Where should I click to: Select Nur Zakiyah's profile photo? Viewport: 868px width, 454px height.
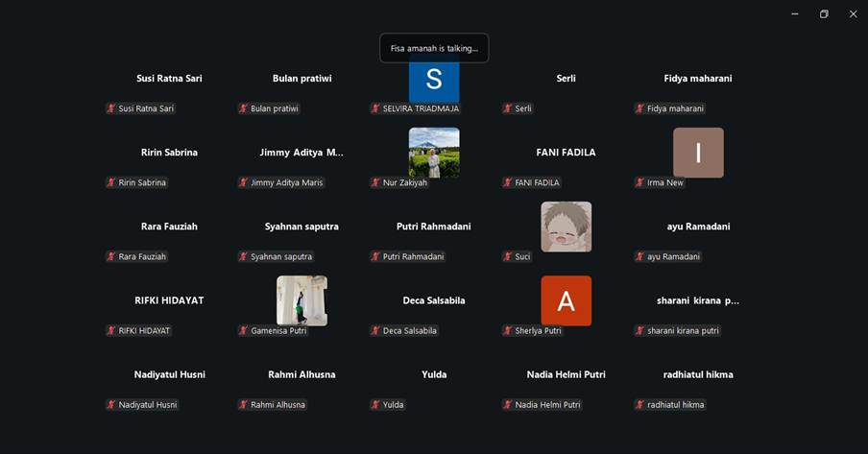pos(434,153)
